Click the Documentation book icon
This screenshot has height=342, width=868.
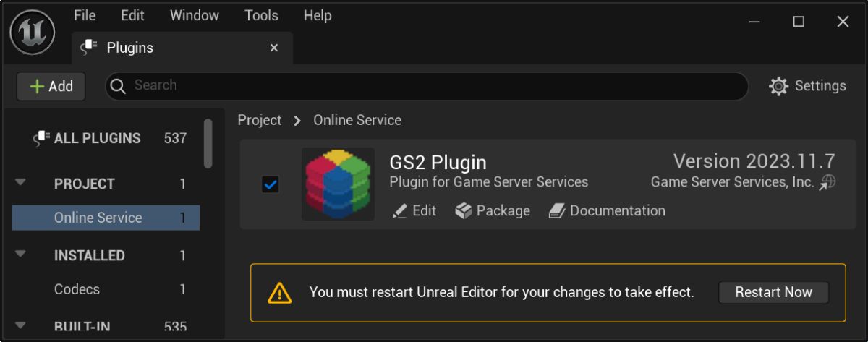[x=556, y=211]
